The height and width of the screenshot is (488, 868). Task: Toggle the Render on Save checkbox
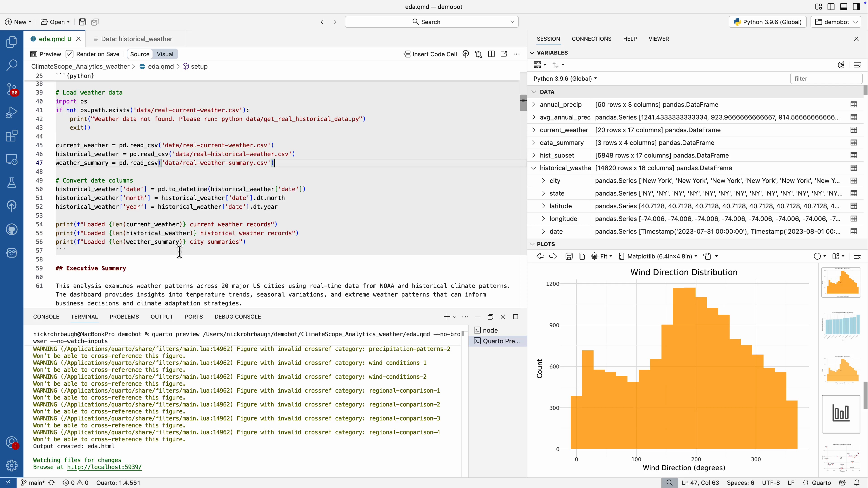(x=69, y=54)
